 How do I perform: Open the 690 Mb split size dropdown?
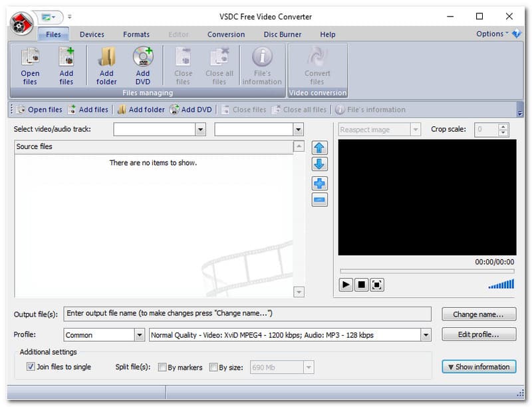[x=309, y=367]
